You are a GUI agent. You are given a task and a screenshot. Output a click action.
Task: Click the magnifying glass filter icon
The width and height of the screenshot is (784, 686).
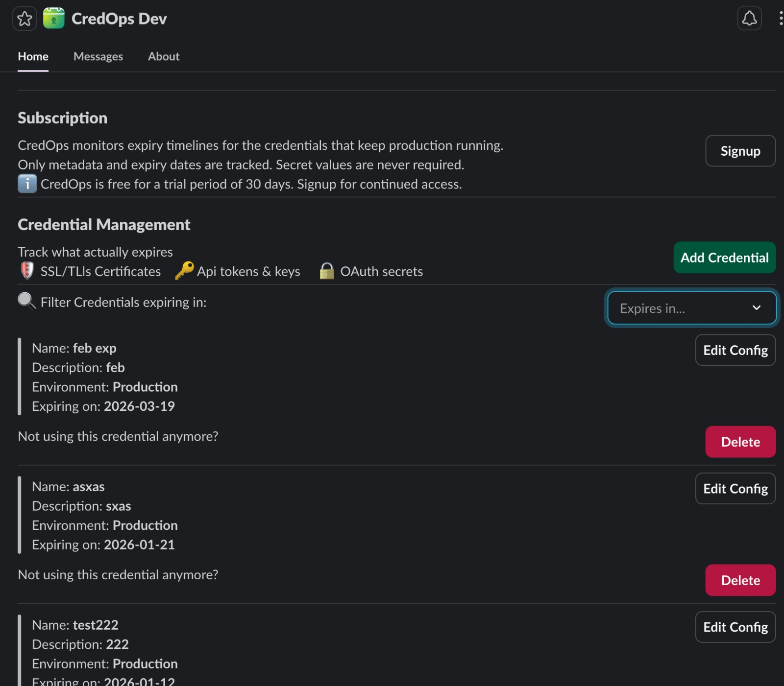click(27, 302)
